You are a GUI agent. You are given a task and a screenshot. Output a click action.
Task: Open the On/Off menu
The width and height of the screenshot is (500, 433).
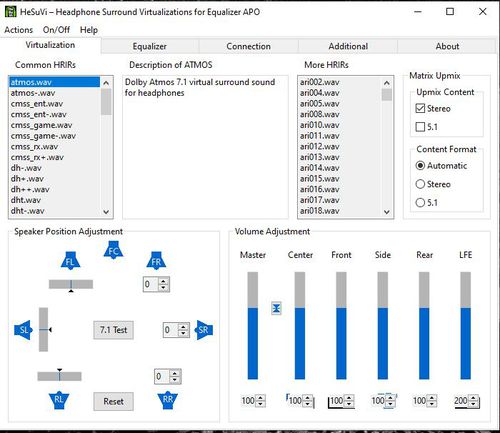(56, 30)
